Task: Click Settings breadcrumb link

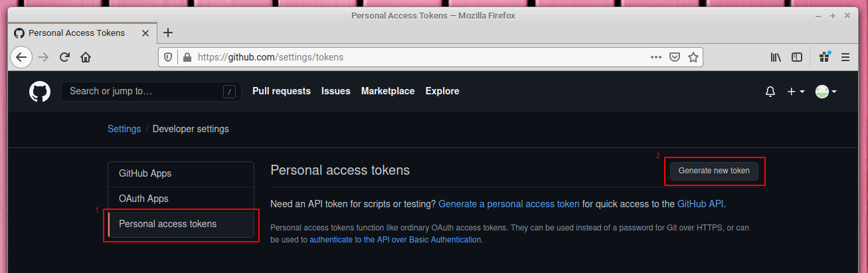Action: tap(124, 129)
